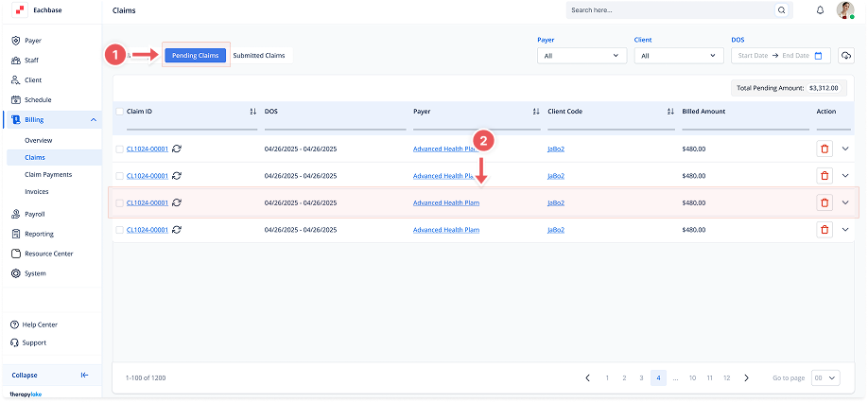The height and width of the screenshot is (403, 868).
Task: Collapse the Billing menu chevron
Action: pyautogui.click(x=93, y=120)
